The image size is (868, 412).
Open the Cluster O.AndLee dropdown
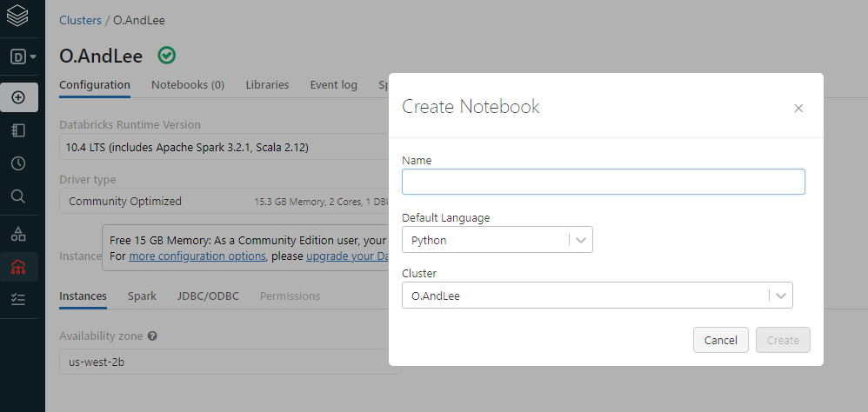pyautogui.click(x=598, y=296)
